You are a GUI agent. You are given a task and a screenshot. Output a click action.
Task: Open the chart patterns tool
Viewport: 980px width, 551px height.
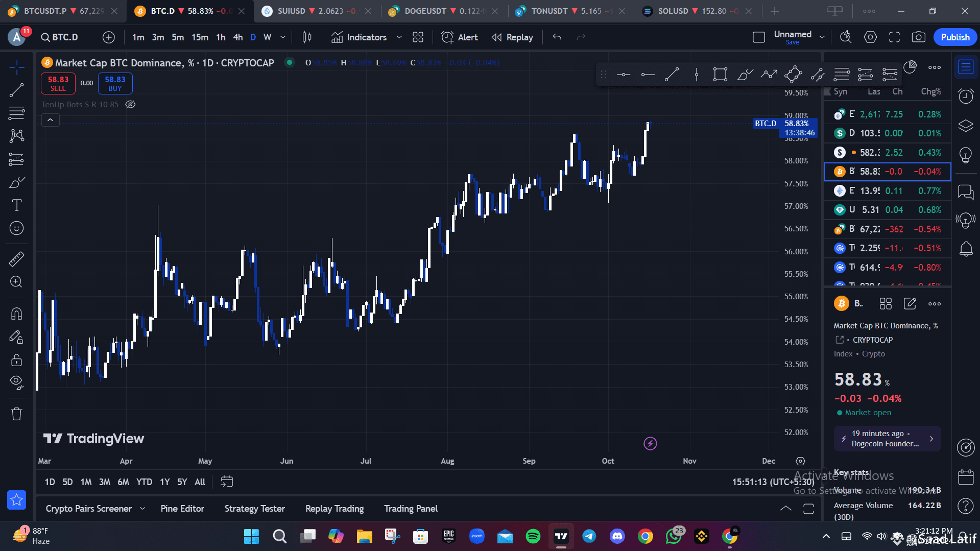pos(16,136)
